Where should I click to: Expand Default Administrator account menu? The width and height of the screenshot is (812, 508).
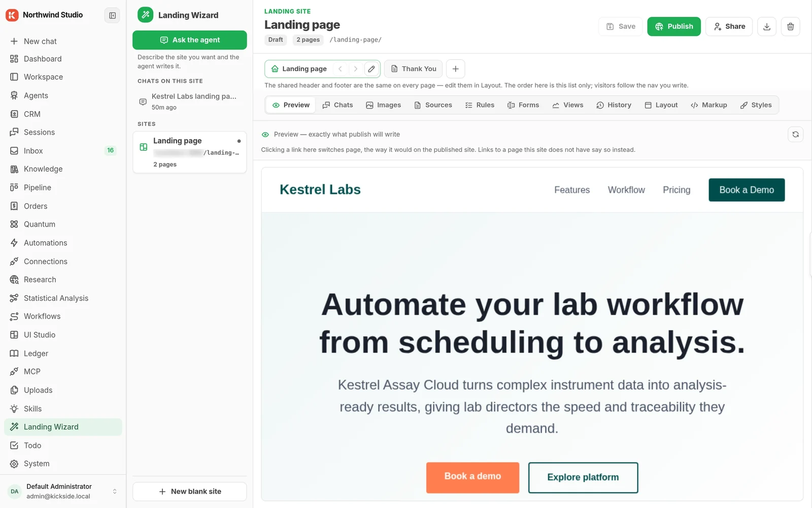pyautogui.click(x=63, y=491)
